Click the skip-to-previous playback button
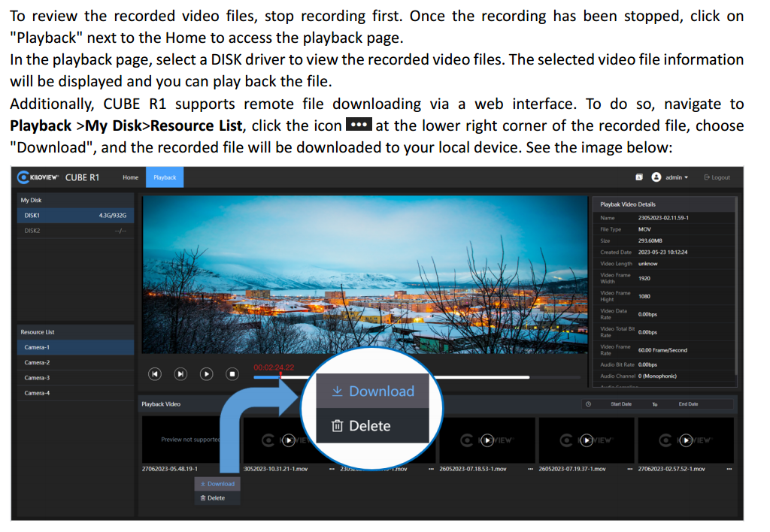This screenshot has width=770, height=532. (155, 374)
